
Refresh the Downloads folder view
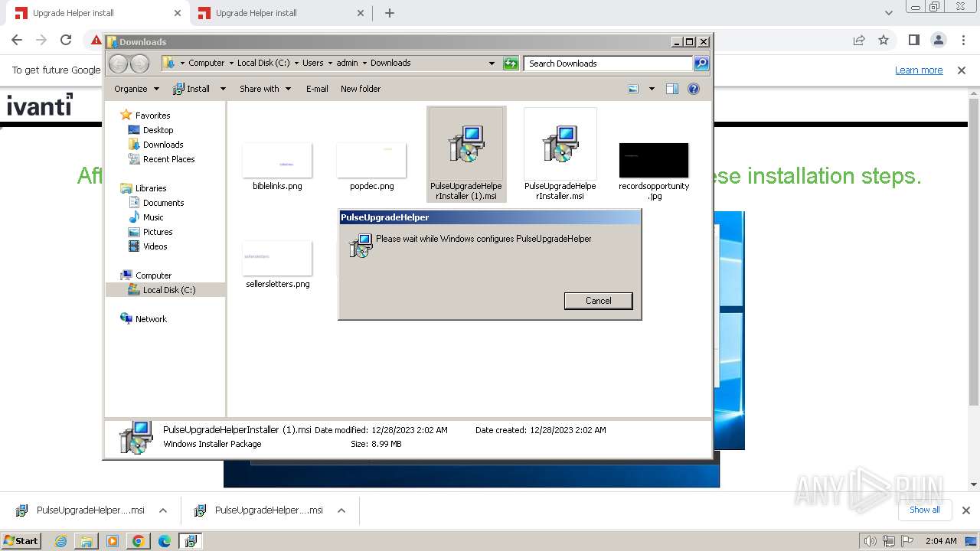(511, 64)
